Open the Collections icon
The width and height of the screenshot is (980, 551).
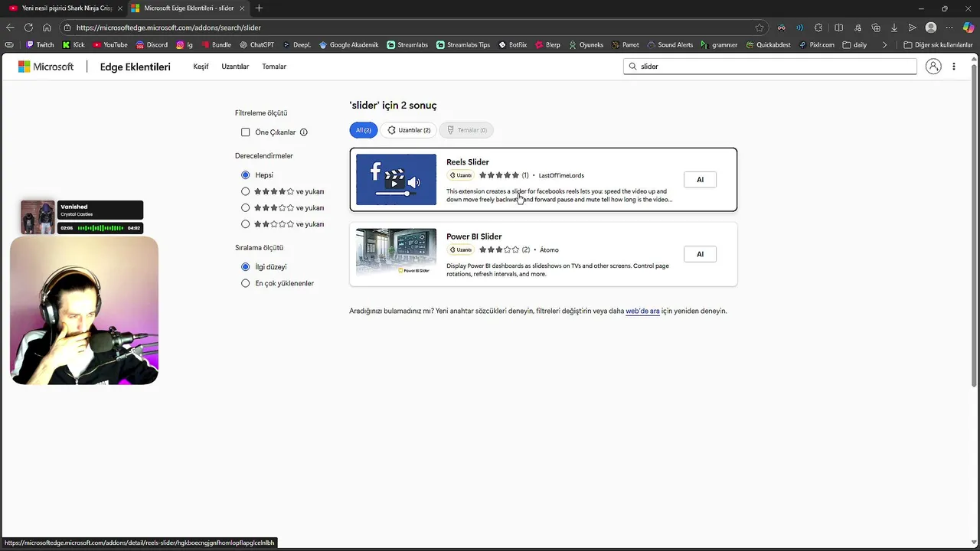pyautogui.click(x=875, y=28)
